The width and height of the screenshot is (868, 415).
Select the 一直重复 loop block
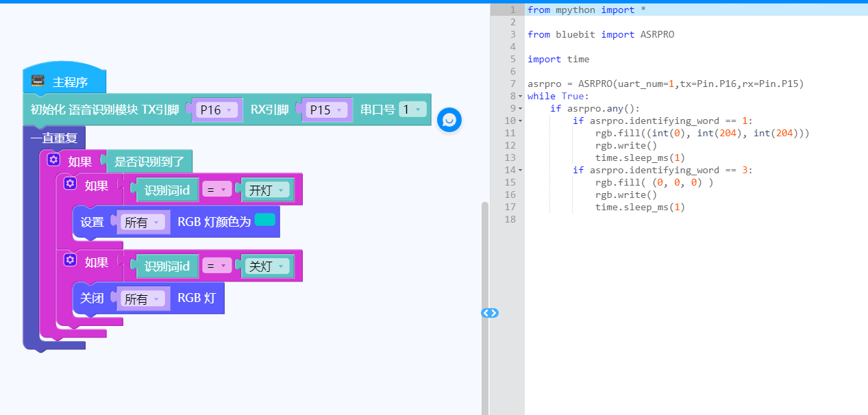tap(53, 138)
